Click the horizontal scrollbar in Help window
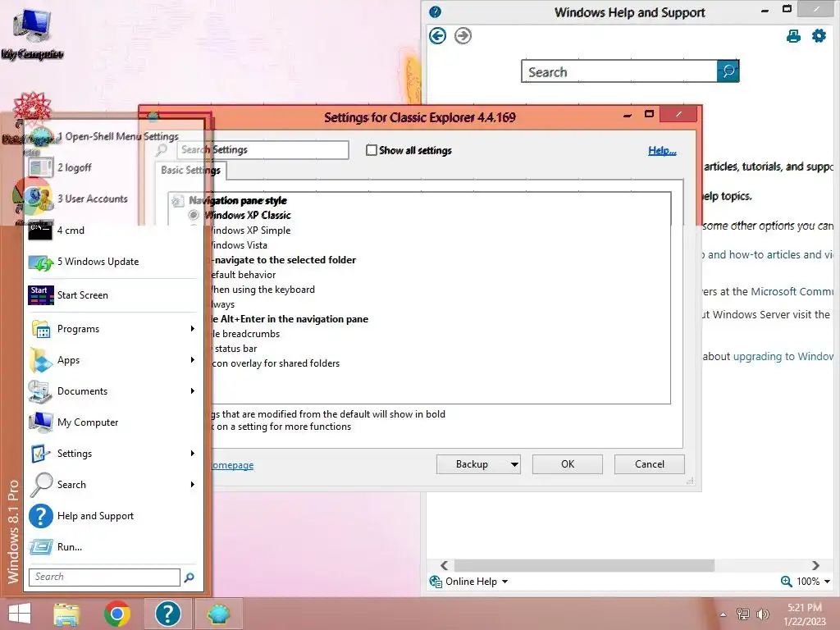840x630 pixels. (584, 565)
